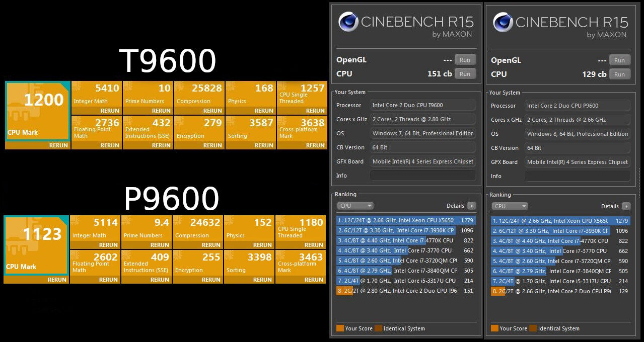Select the i7-3770 ranking row in P9600 window

[560, 251]
